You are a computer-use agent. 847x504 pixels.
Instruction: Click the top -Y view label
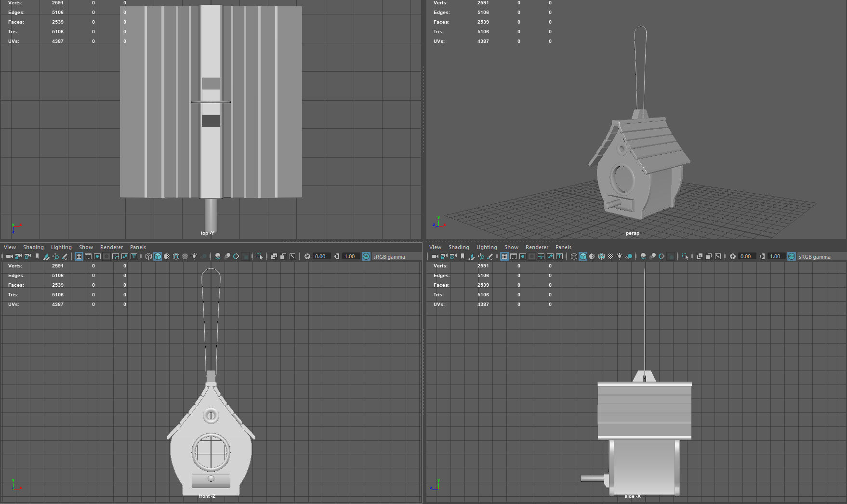208,233
